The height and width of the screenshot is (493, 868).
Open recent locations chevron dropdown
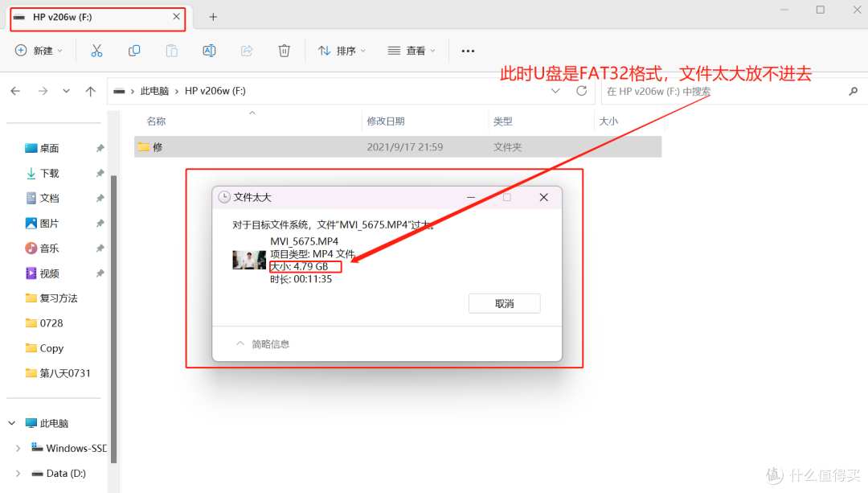click(66, 91)
